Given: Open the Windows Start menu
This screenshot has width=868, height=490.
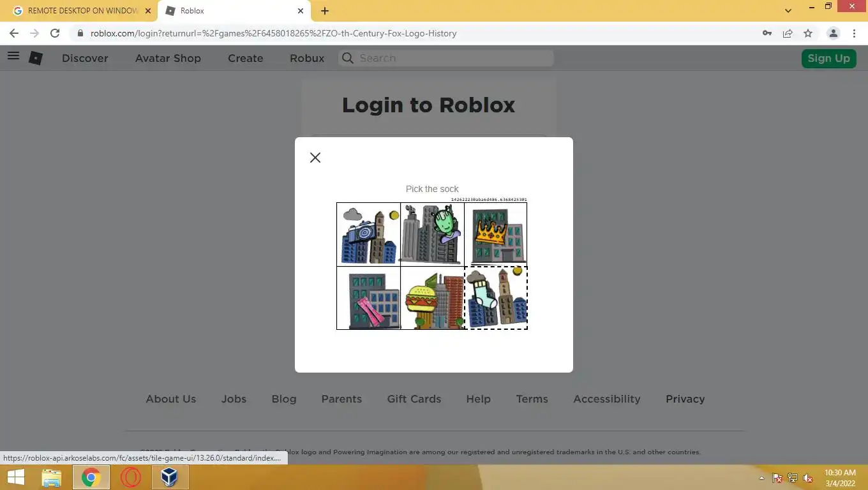Looking at the screenshot, I should click(x=16, y=477).
